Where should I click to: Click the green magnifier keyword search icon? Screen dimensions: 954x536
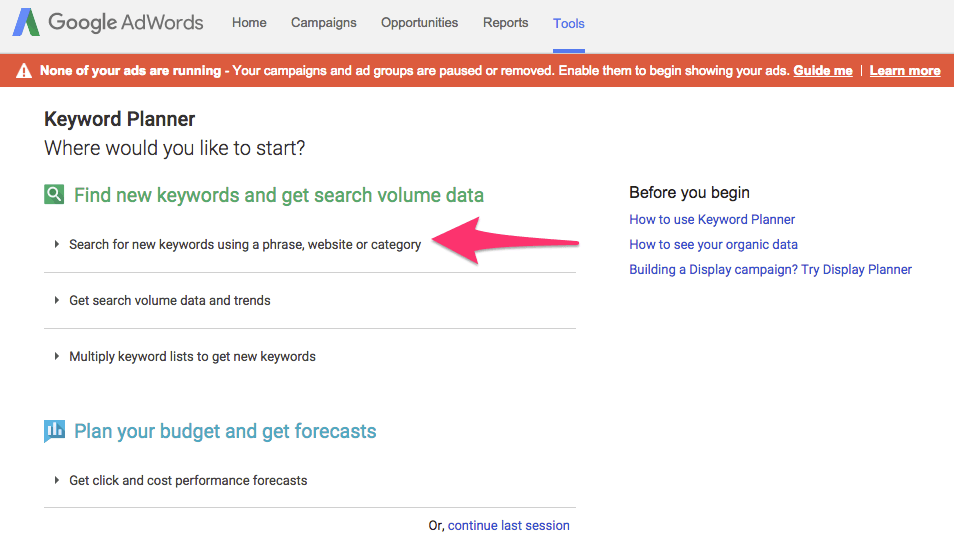point(54,195)
